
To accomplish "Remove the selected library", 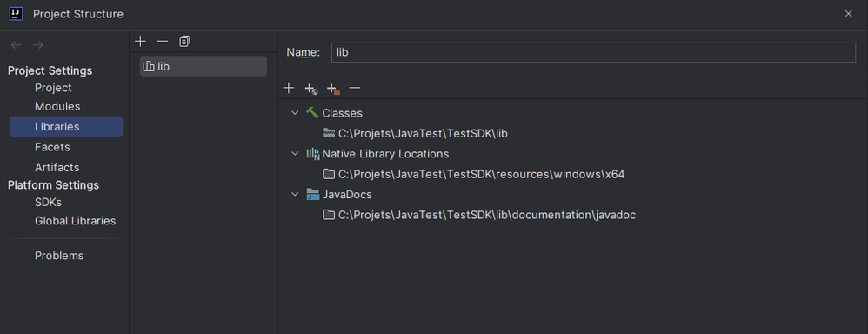I will click(x=162, y=42).
